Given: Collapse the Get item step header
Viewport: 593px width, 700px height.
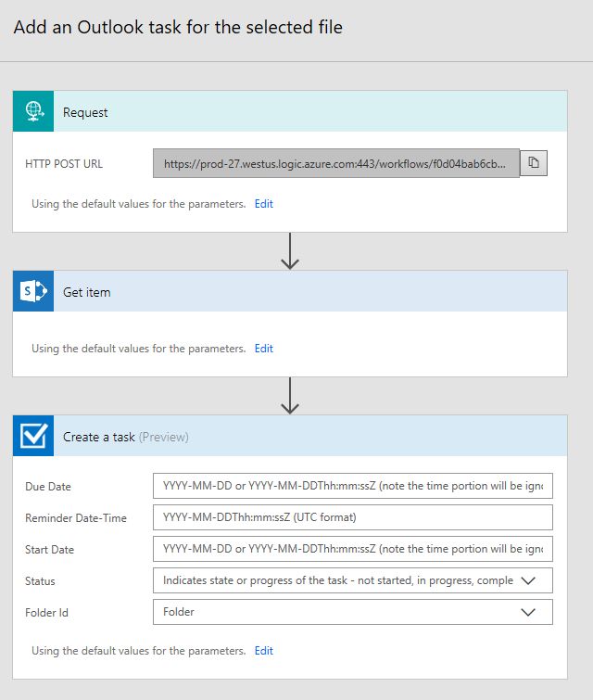Looking at the screenshot, I should (310, 292).
